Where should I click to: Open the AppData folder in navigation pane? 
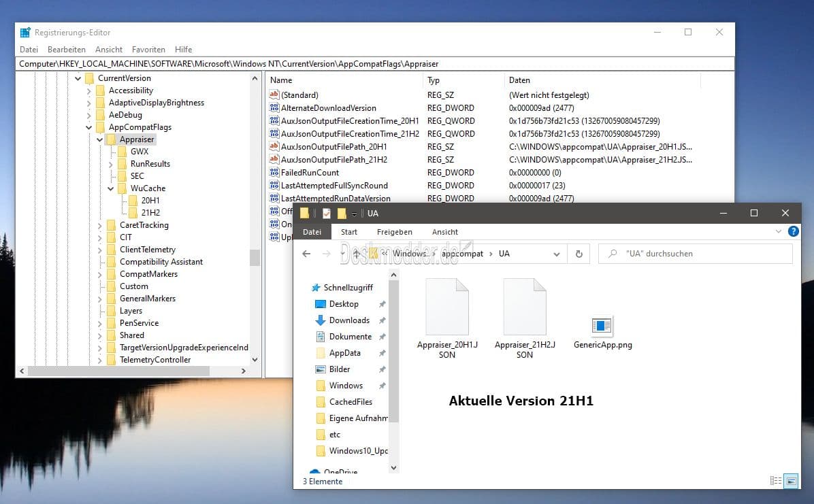(344, 353)
